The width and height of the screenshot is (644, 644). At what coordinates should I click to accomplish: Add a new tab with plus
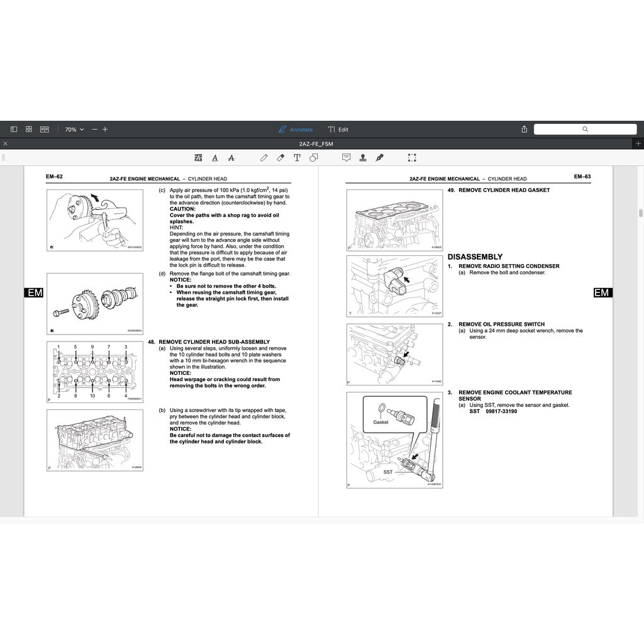click(x=638, y=144)
